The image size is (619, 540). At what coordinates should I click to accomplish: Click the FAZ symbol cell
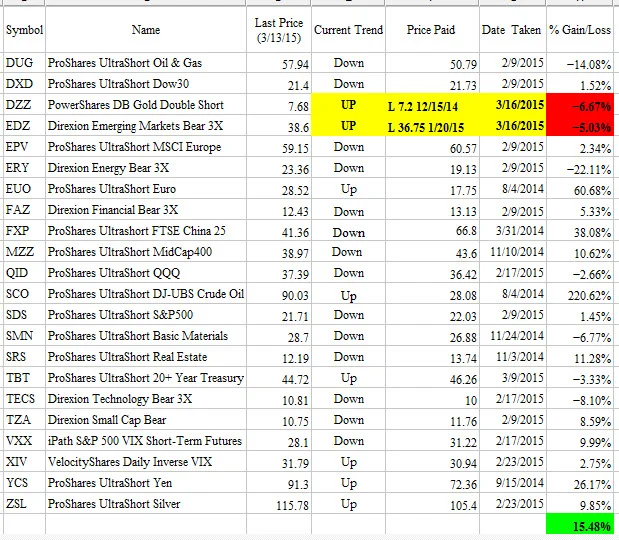(24, 210)
